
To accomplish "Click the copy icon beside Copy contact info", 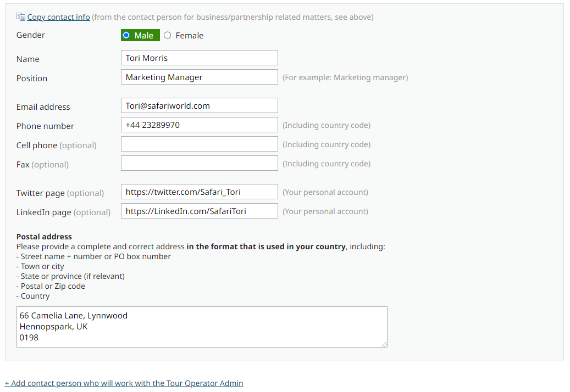I will pyautogui.click(x=21, y=17).
